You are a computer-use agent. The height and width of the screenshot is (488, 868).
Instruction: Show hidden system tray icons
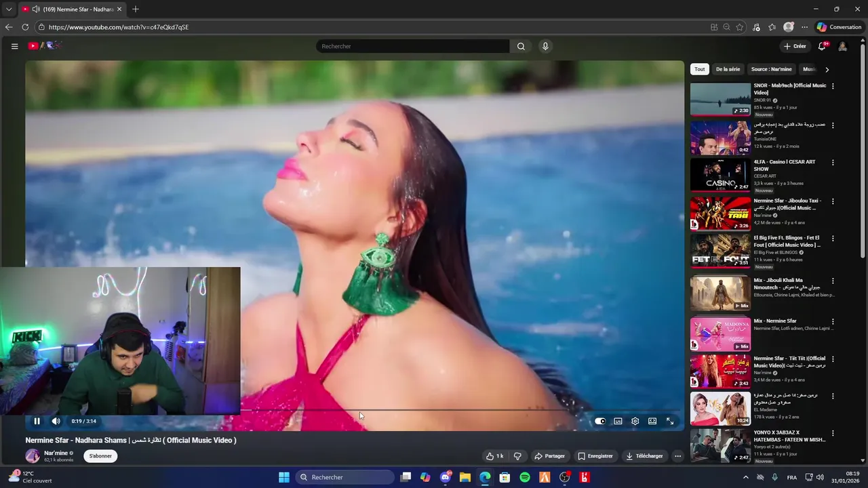746,477
